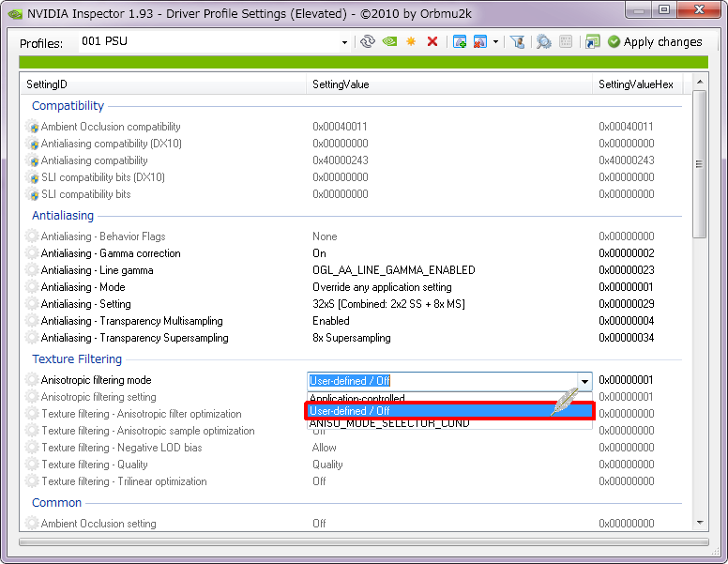
Task: Sort by the SettingValueHex column header
Action: coord(637,84)
